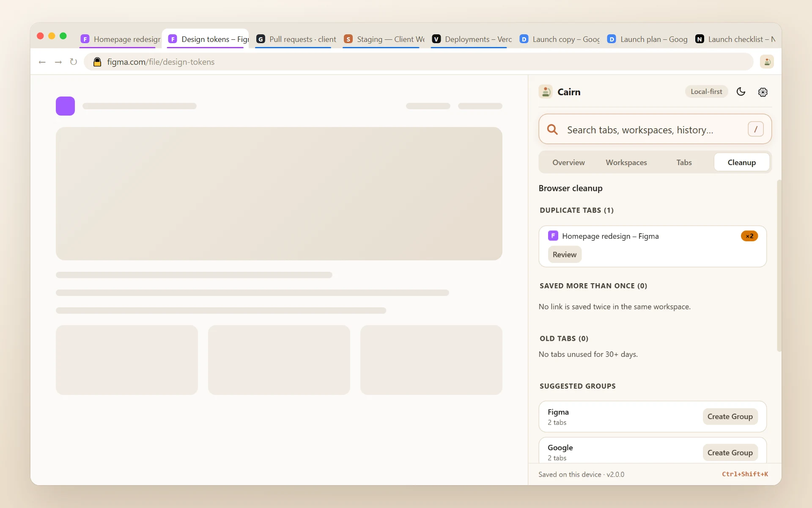Click the purple Figma logo on page
Image resolution: width=812 pixels, height=508 pixels.
[x=65, y=106]
